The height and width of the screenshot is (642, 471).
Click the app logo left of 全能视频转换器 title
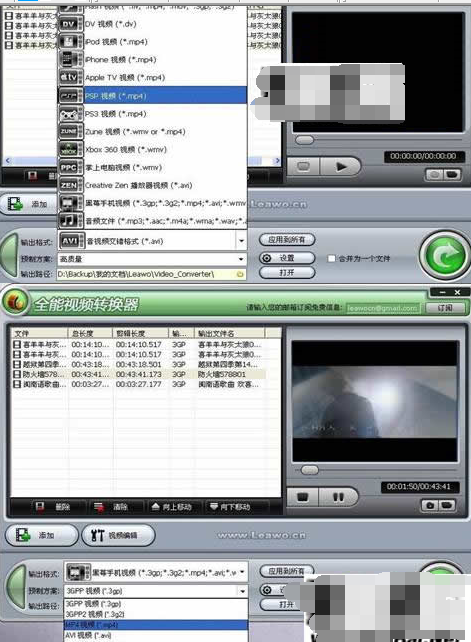(x=16, y=302)
